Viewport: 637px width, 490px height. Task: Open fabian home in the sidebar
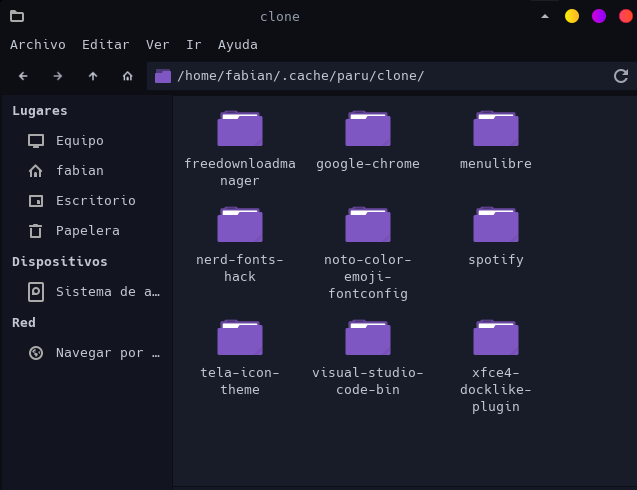[87, 171]
